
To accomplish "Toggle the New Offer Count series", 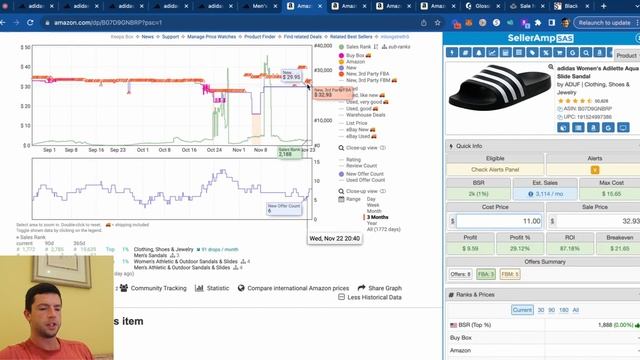I will (361, 174).
